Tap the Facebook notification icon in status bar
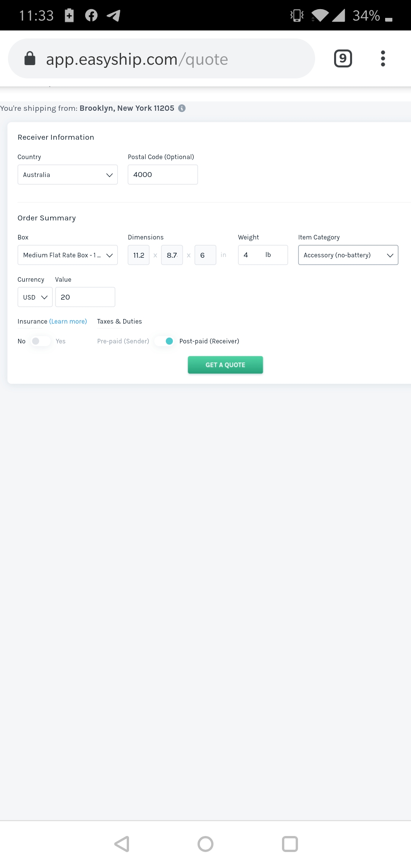Image resolution: width=411 pixels, height=868 pixels. pos(91,15)
